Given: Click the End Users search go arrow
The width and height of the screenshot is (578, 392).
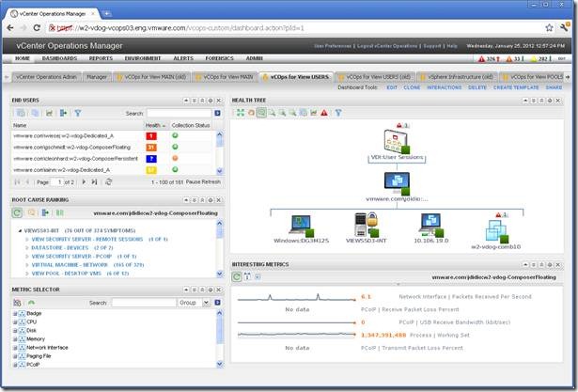Looking at the screenshot, I should 217,113.
